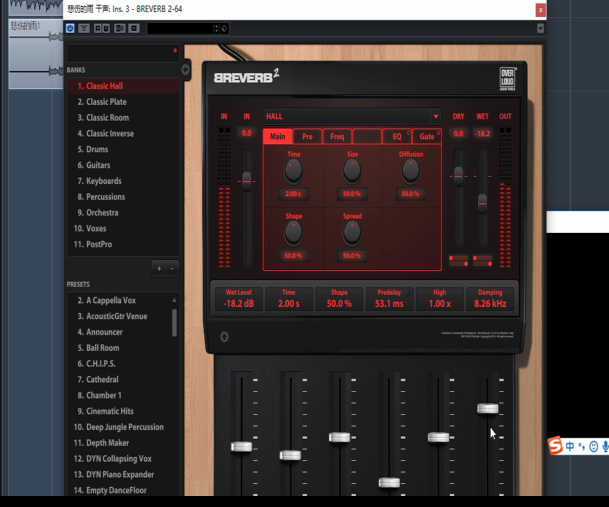Click the Sogou emoji smiley icon
The height and width of the screenshot is (507, 609).
tap(593, 446)
